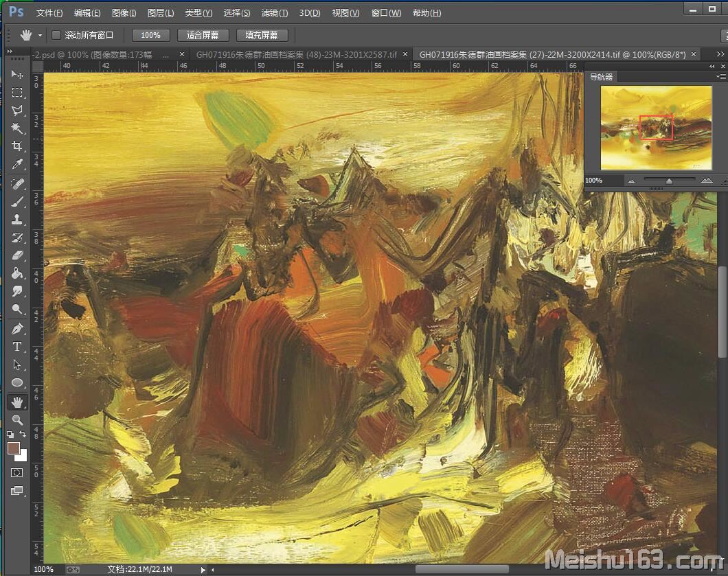728x576 pixels.
Task: Open the 文件(F) menu
Action: [49, 13]
